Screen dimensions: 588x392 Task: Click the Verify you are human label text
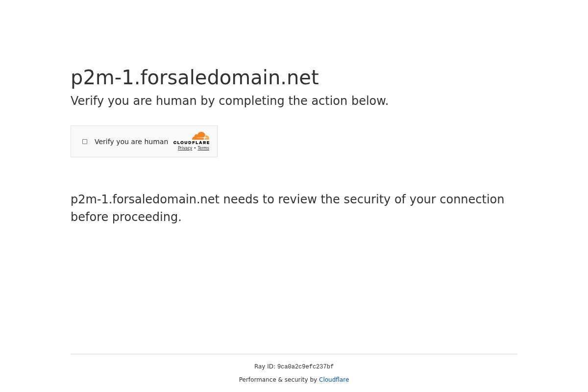[x=131, y=142]
